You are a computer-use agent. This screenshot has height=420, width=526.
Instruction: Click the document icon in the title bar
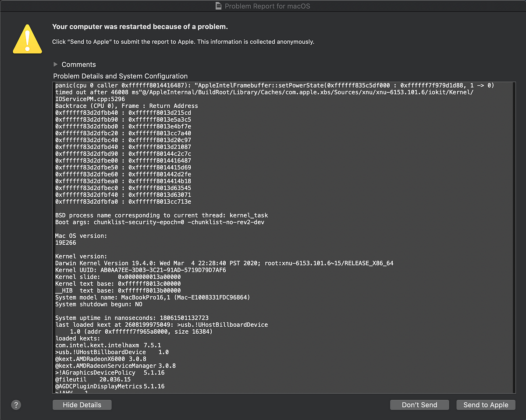click(x=219, y=6)
